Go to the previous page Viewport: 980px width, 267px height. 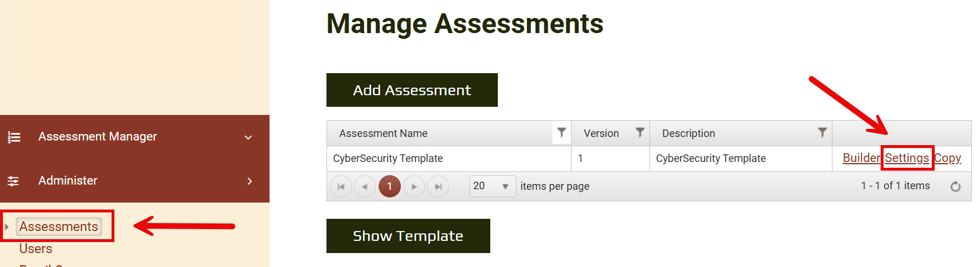(x=365, y=186)
